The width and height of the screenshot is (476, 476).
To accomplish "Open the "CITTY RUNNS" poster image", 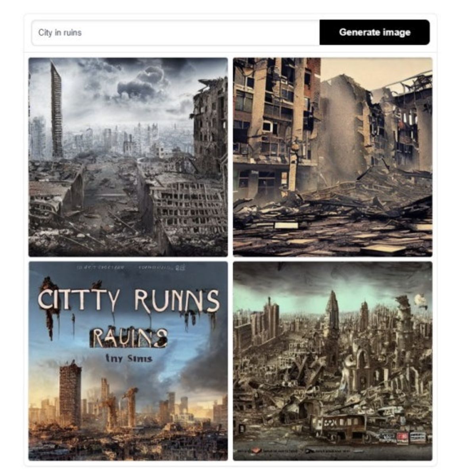I will click(x=128, y=361).
